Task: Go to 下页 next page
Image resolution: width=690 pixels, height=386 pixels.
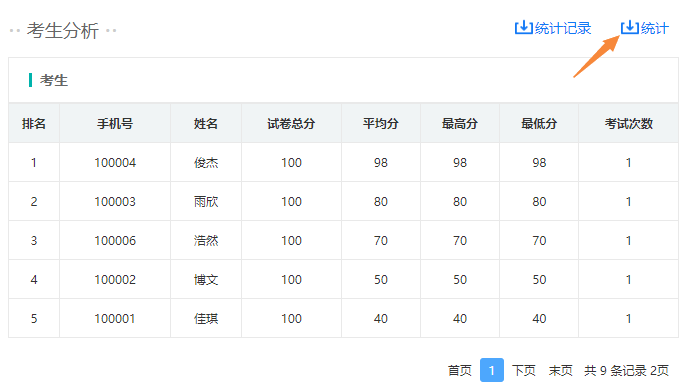Action: coord(524,371)
